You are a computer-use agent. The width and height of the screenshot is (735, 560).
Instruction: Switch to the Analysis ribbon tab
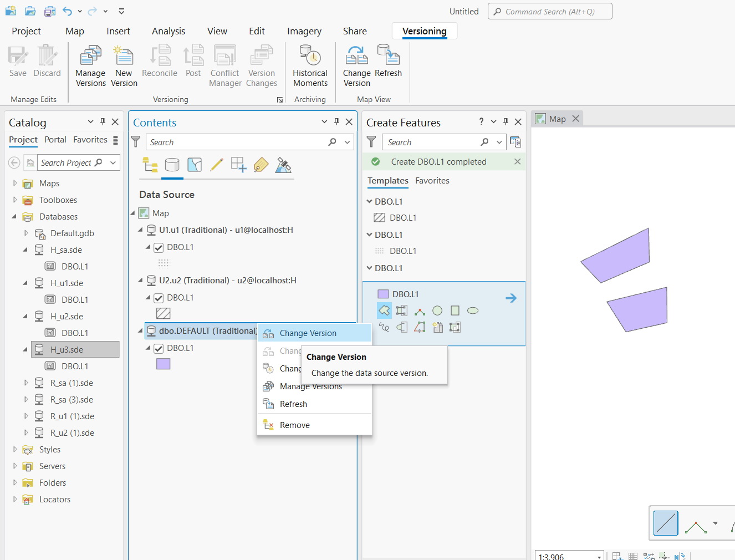point(169,31)
